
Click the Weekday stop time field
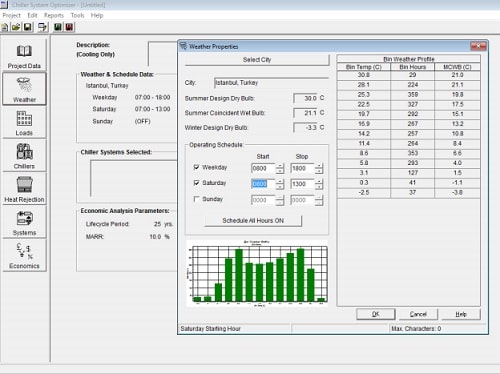[x=303, y=168]
